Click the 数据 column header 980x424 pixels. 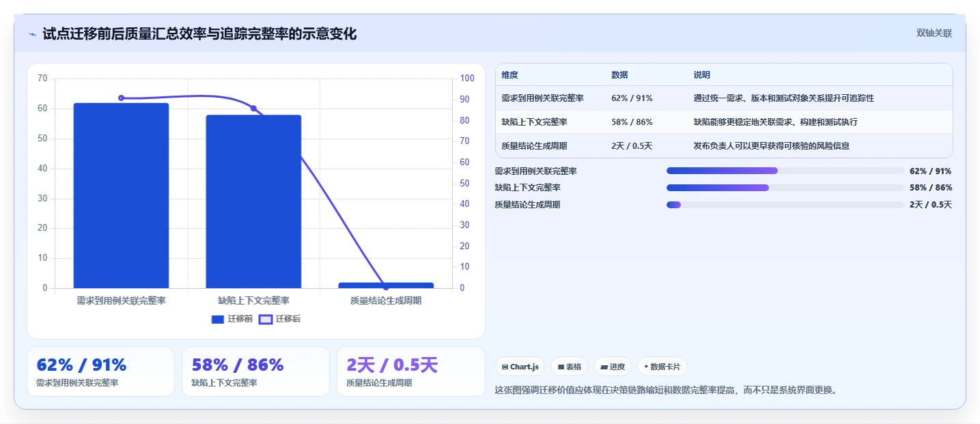[619, 75]
